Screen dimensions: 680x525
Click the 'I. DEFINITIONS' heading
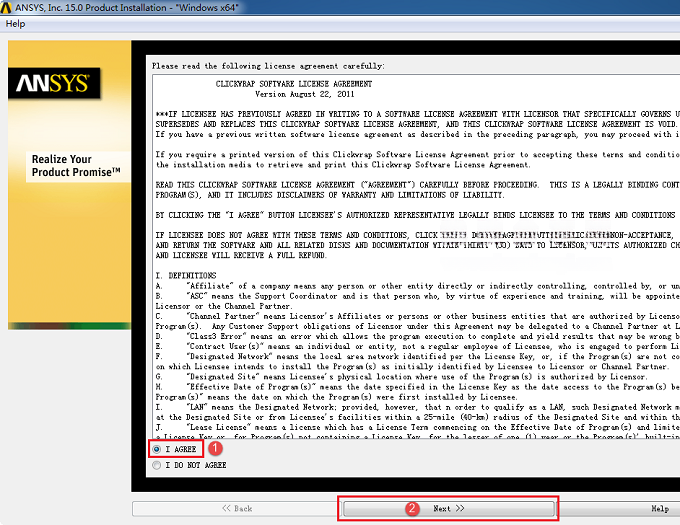[186, 276]
